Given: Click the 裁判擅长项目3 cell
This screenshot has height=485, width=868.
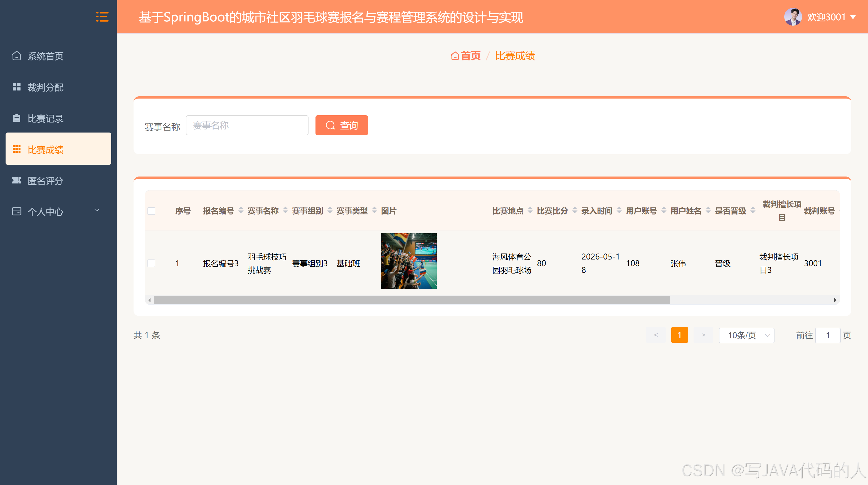Looking at the screenshot, I should (779, 263).
